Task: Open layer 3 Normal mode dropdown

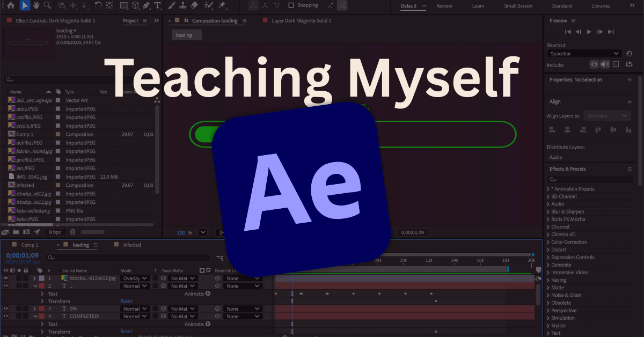Action: click(135, 309)
